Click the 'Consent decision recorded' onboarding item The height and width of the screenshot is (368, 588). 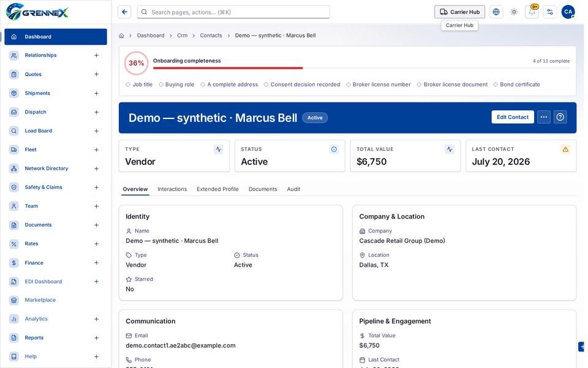pos(302,85)
